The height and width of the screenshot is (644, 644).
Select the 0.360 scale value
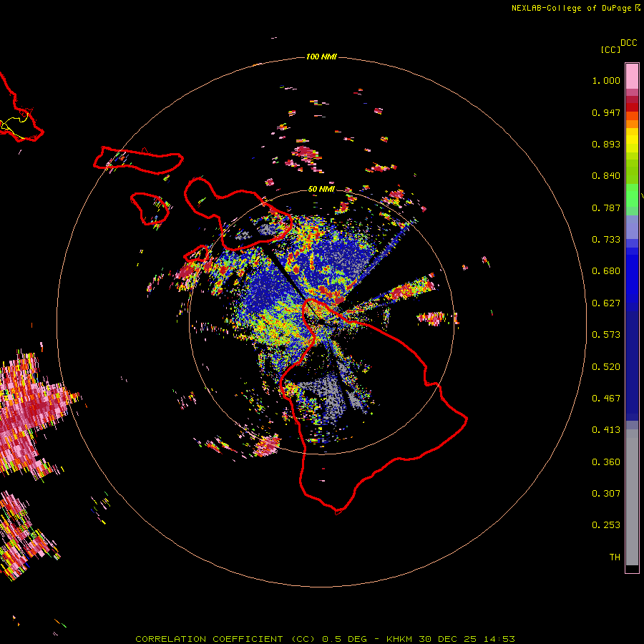pyautogui.click(x=606, y=462)
